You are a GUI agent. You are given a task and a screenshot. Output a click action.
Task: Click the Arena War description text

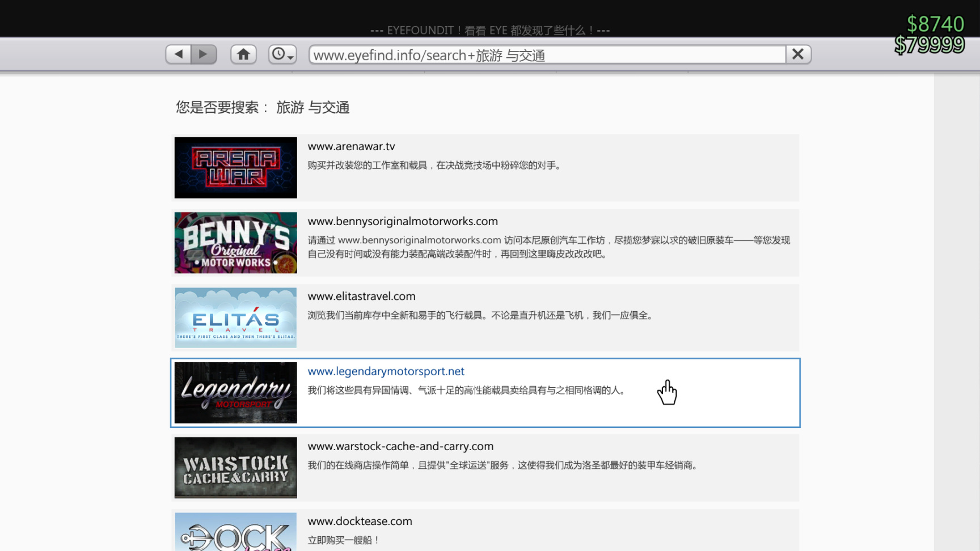pyautogui.click(x=435, y=166)
